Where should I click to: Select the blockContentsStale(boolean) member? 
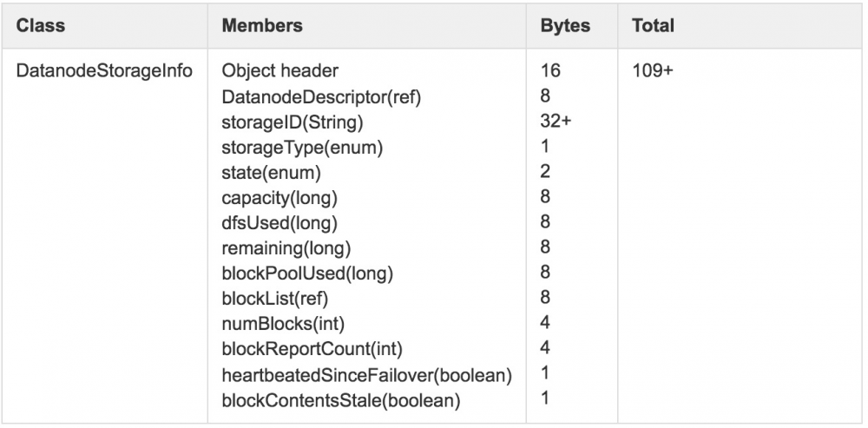coord(341,400)
